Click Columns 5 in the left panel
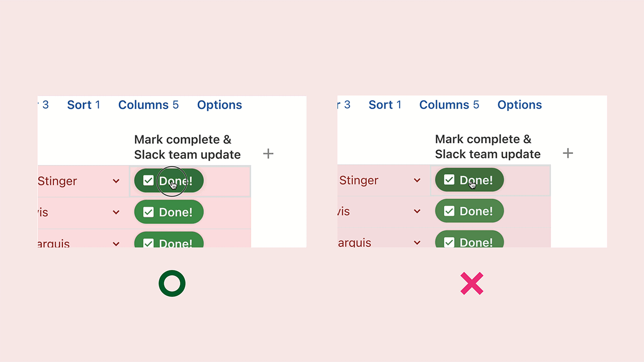644x362 pixels. pos(148,105)
